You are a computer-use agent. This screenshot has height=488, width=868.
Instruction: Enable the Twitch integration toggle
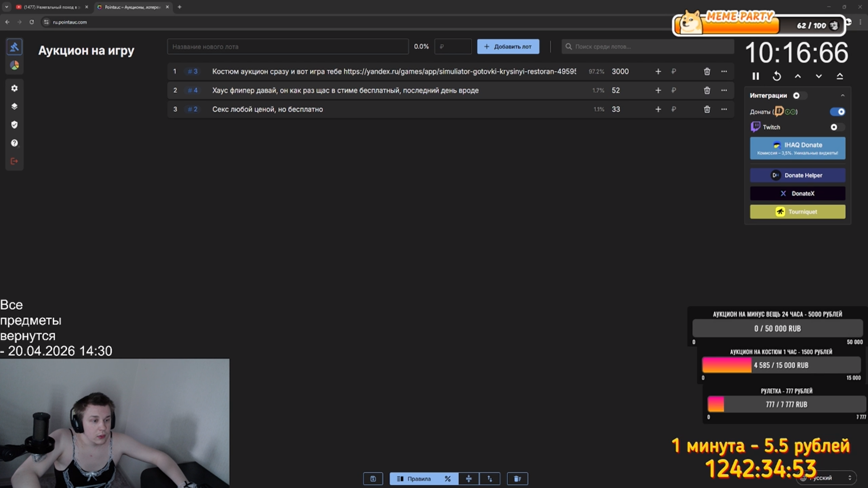(837, 127)
